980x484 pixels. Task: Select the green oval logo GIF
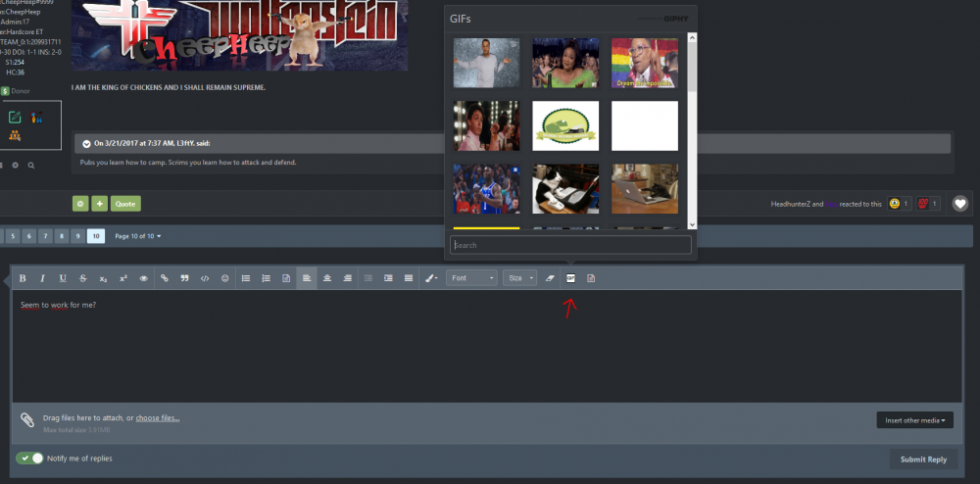(x=565, y=125)
